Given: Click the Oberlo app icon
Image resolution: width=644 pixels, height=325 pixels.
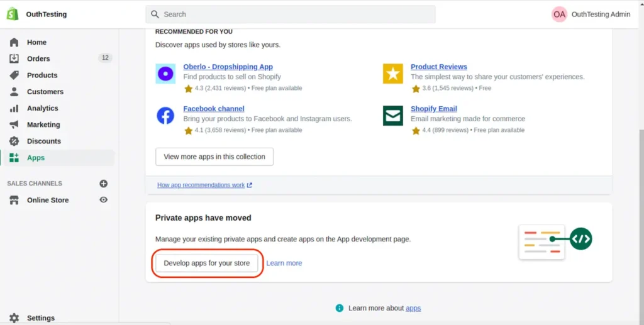Looking at the screenshot, I should 165,74.
